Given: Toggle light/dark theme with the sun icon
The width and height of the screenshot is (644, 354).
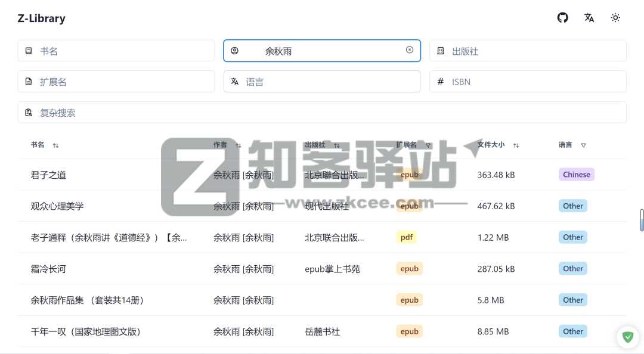Looking at the screenshot, I should click(x=615, y=17).
